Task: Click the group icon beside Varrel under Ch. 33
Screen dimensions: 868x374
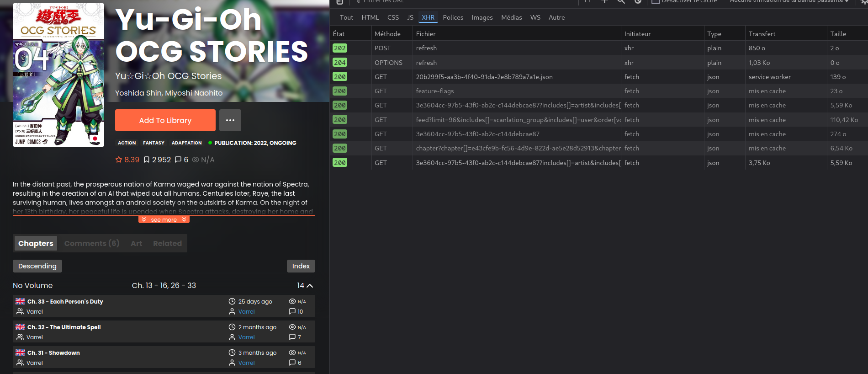Action: [x=20, y=311]
